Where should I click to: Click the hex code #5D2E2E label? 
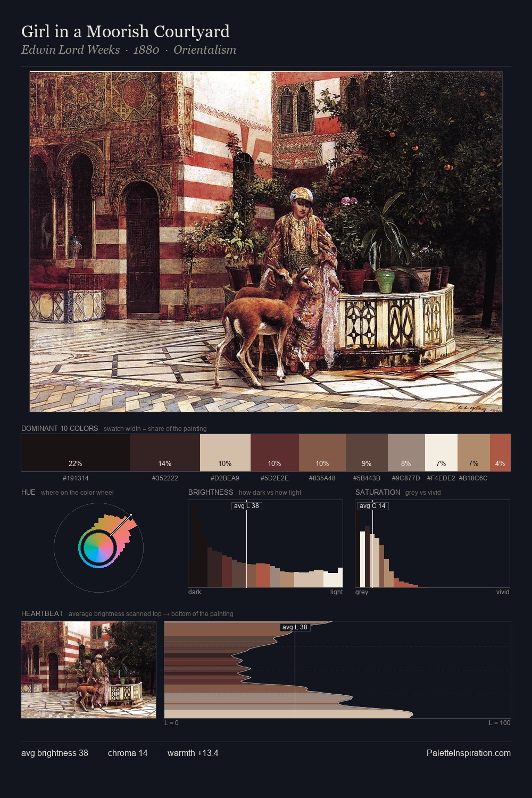275,478
